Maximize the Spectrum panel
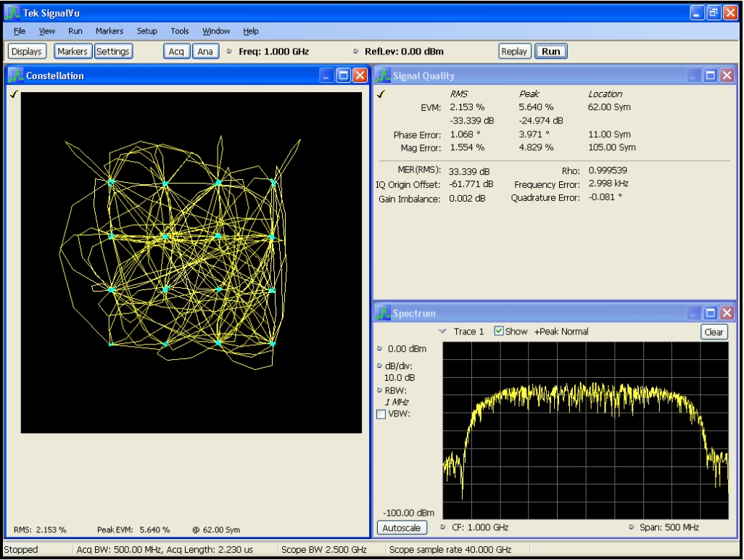The width and height of the screenshot is (744, 560). click(711, 313)
